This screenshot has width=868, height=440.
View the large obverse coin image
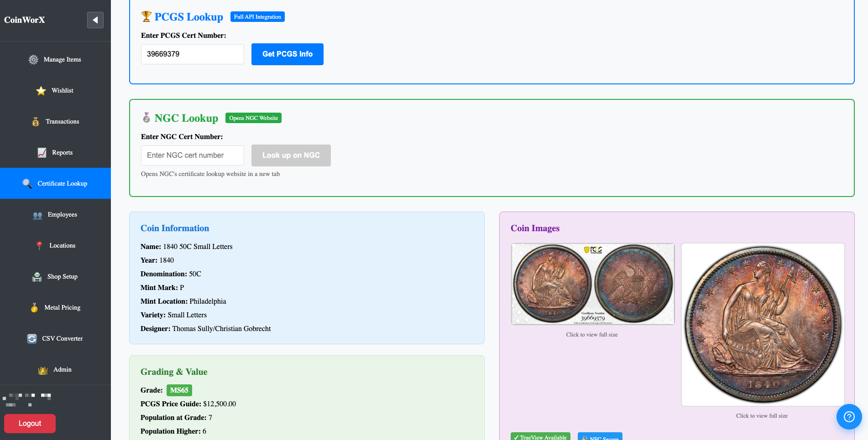point(763,325)
